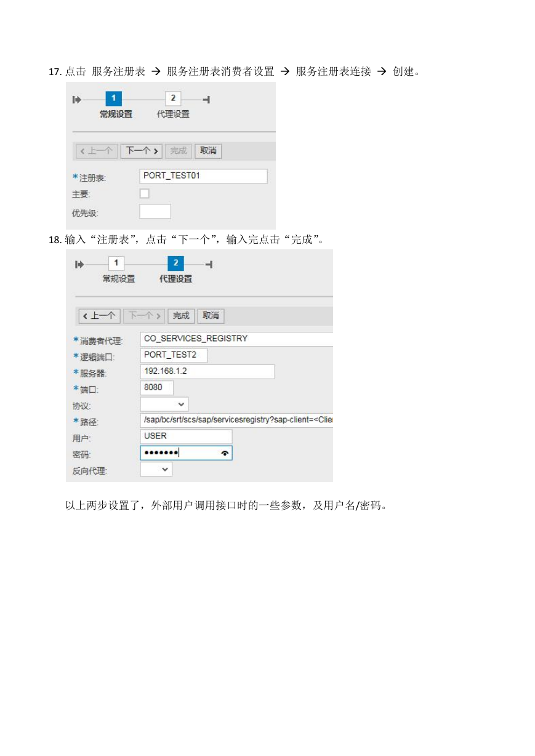This screenshot has width=535, height=756.
Task: Click 下一个 button above 注册表 field
Action: 141,151
